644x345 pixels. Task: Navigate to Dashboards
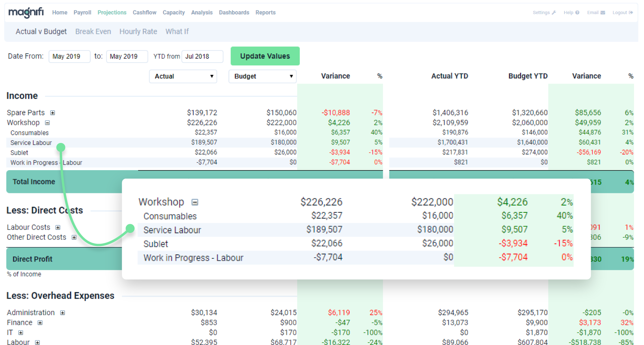coord(234,12)
